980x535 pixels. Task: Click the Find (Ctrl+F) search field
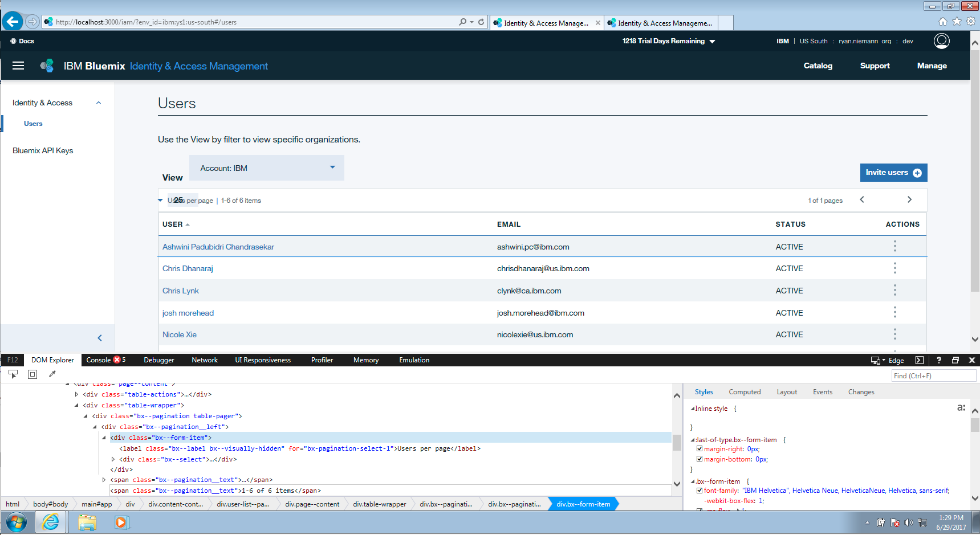point(934,375)
